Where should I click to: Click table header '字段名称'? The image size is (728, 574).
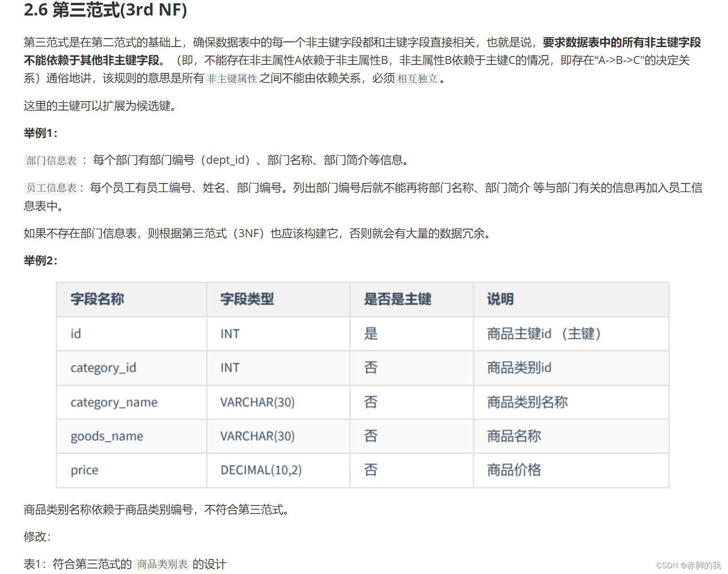97,299
